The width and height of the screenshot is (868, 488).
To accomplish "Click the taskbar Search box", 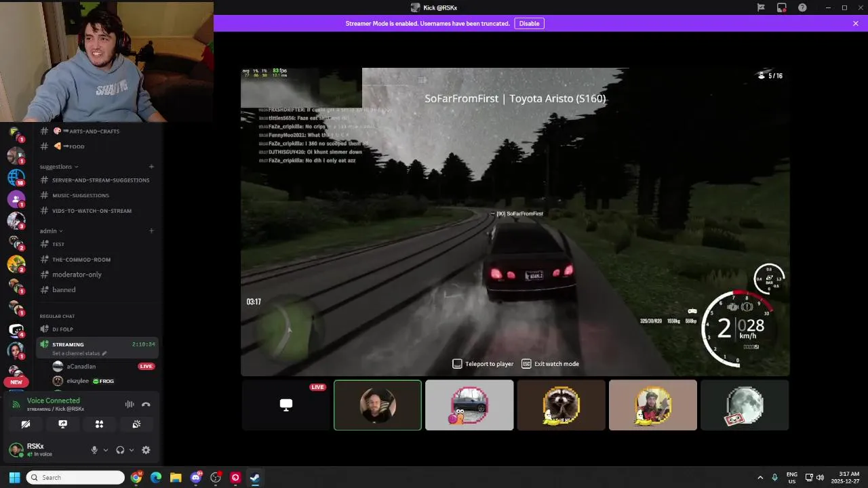I will tap(75, 478).
